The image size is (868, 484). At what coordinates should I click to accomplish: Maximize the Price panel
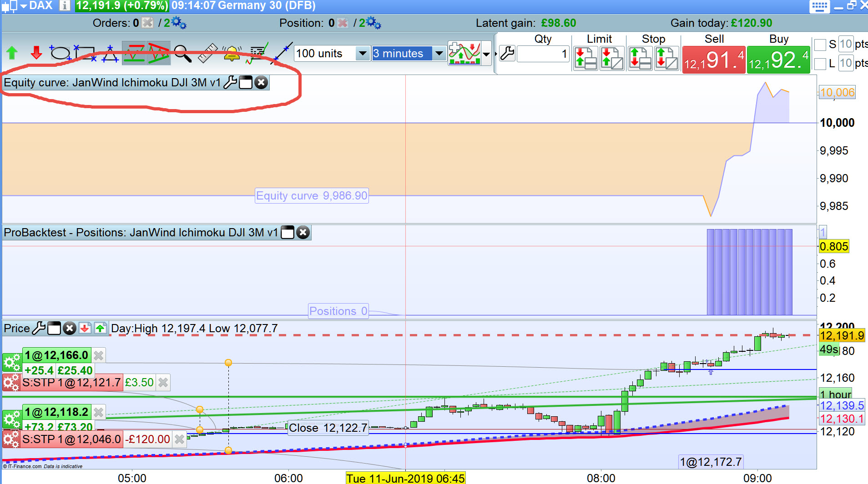[x=54, y=328]
